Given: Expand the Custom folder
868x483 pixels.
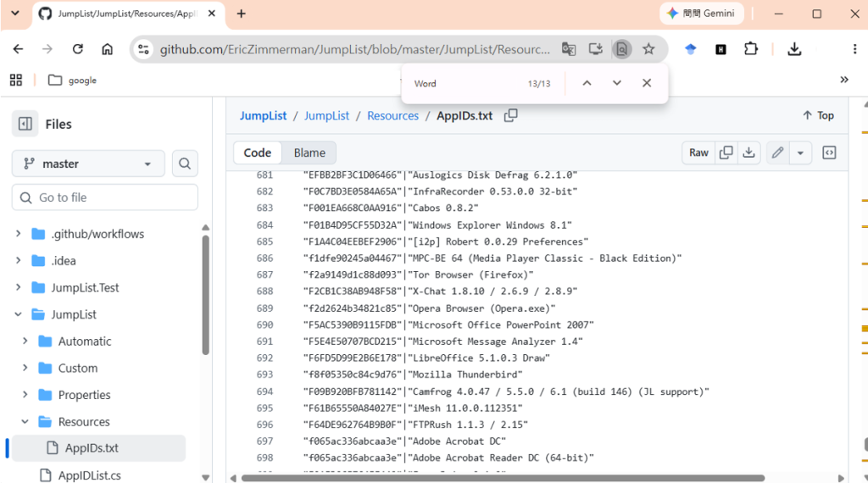Looking at the screenshot, I should pos(25,368).
